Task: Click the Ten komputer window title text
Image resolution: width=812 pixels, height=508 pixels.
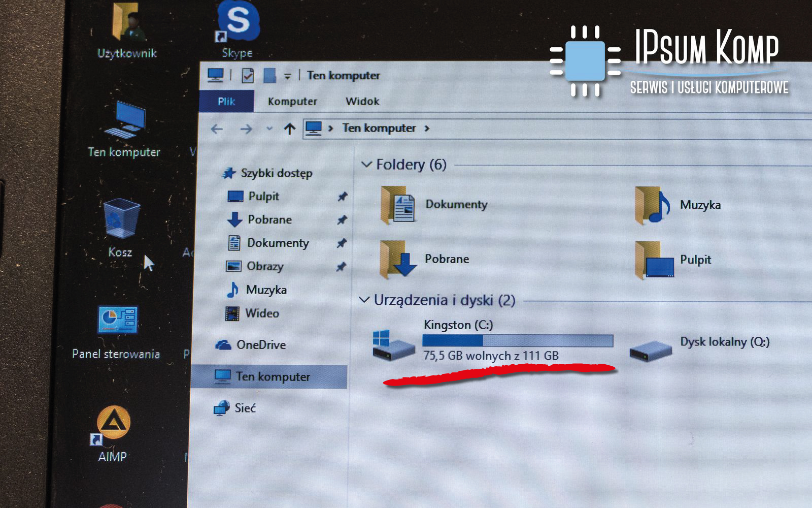Action: 344,76
